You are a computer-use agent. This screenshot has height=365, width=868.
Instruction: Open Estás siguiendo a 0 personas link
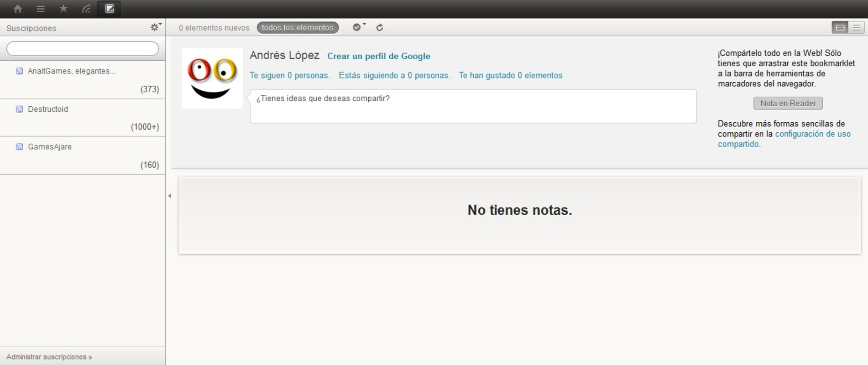point(394,75)
